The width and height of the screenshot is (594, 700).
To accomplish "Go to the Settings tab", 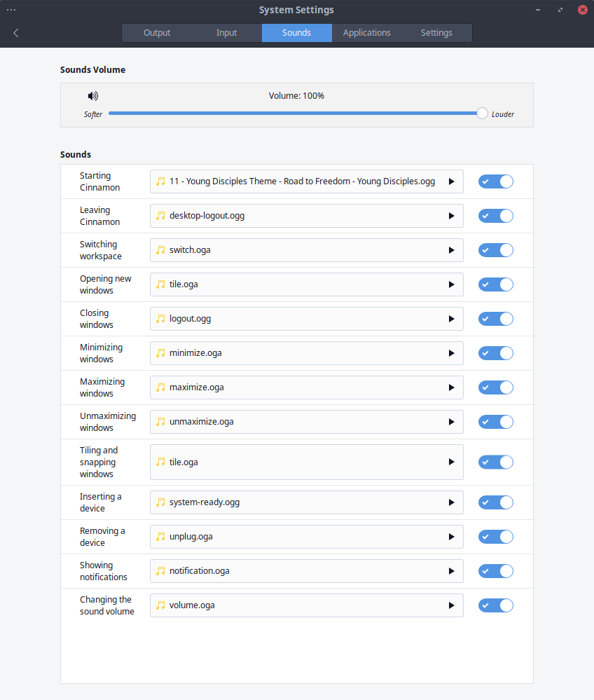I will (436, 33).
